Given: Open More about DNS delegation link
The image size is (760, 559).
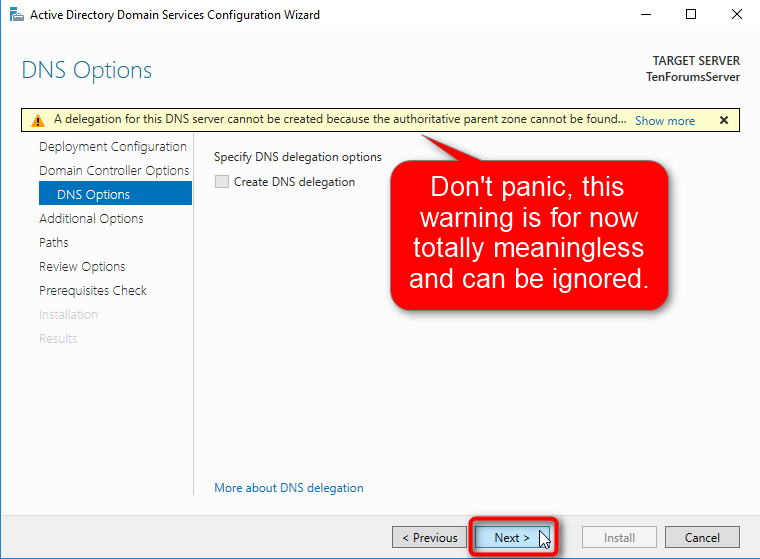Looking at the screenshot, I should [289, 488].
